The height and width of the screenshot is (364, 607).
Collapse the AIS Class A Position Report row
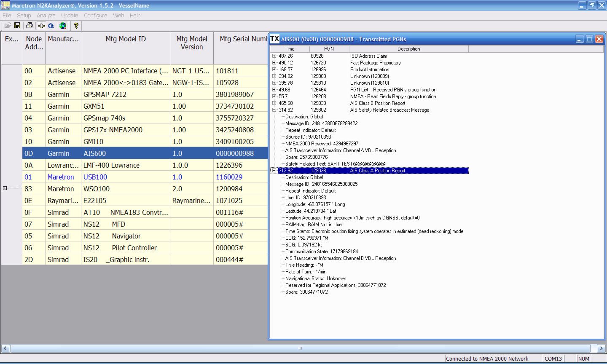274,171
